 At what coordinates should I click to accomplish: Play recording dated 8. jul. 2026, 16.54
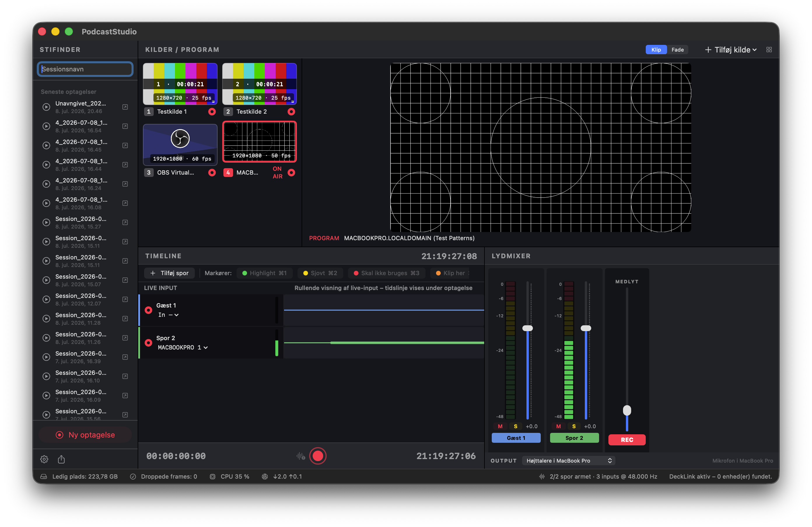(x=46, y=126)
